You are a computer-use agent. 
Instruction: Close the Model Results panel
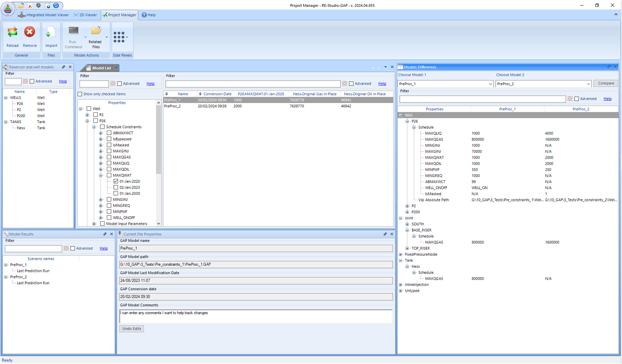tap(112, 234)
